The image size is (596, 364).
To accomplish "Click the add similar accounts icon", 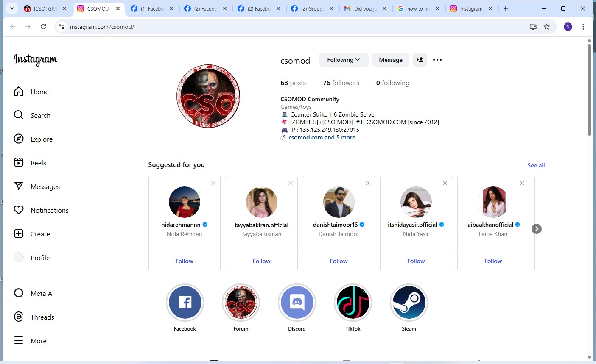I will 420,60.
